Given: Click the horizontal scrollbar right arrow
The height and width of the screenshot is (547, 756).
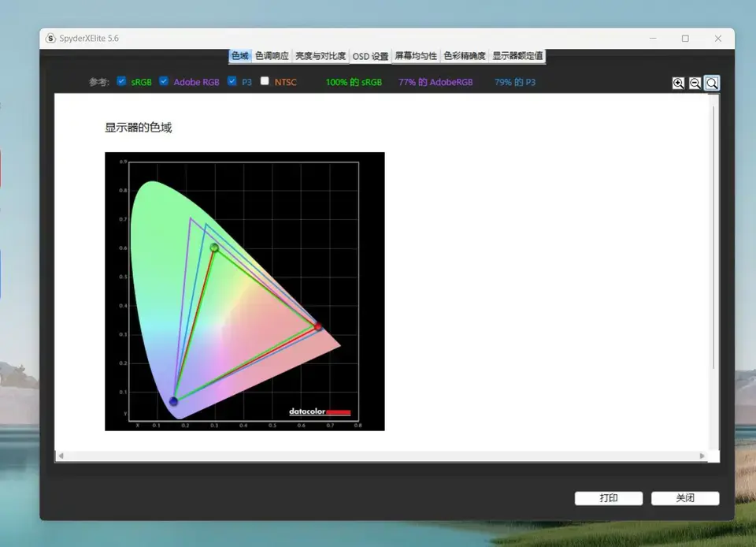Looking at the screenshot, I should 702,456.
